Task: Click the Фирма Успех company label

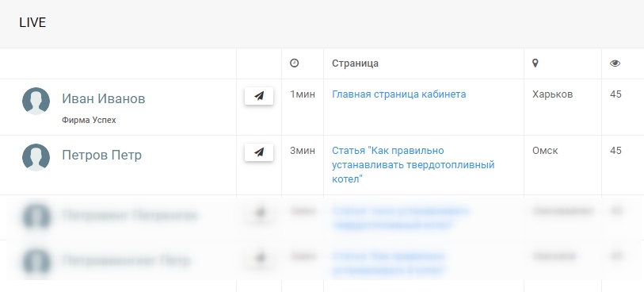Action: point(89,120)
